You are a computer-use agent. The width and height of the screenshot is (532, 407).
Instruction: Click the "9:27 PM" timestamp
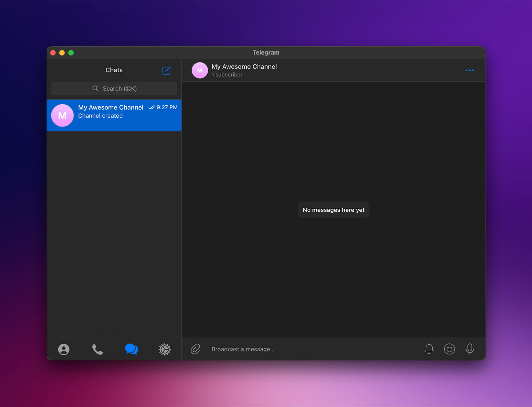[167, 107]
